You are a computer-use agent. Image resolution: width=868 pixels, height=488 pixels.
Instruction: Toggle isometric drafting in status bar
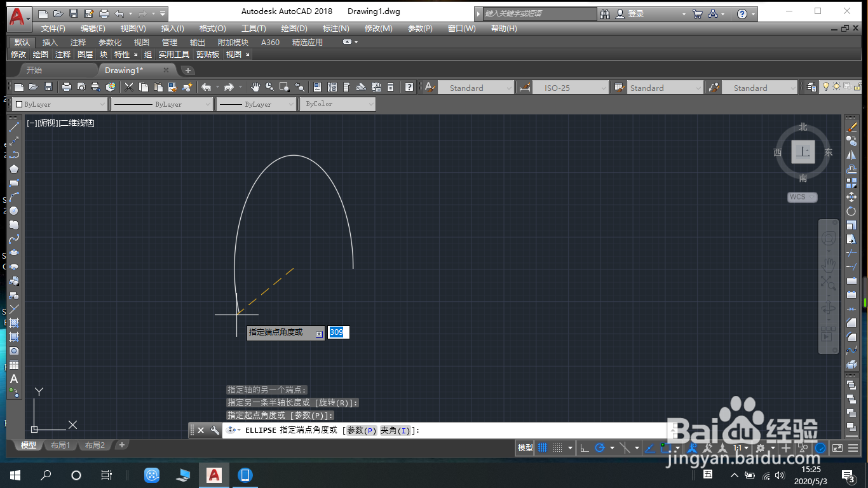pos(625,448)
